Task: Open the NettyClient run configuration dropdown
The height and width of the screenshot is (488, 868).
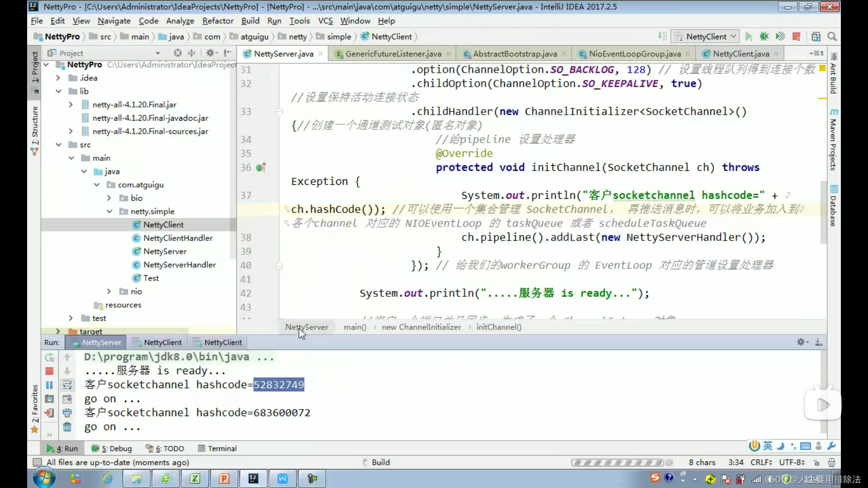Action: 706,37
